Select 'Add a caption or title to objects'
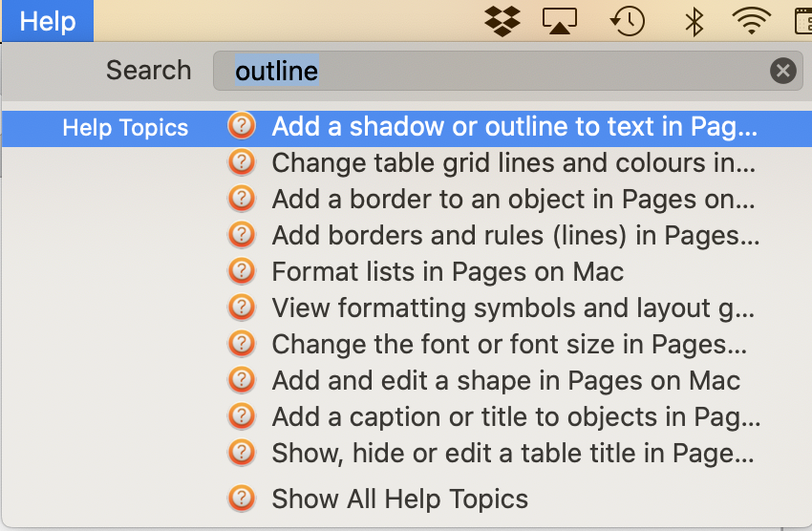Image resolution: width=812 pixels, height=531 pixels. pyautogui.click(x=516, y=416)
